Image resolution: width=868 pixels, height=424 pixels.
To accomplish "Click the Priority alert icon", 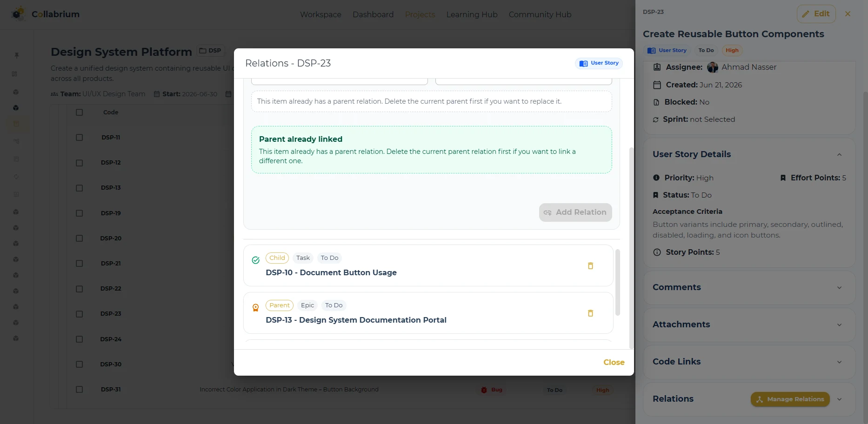I will click(x=656, y=178).
